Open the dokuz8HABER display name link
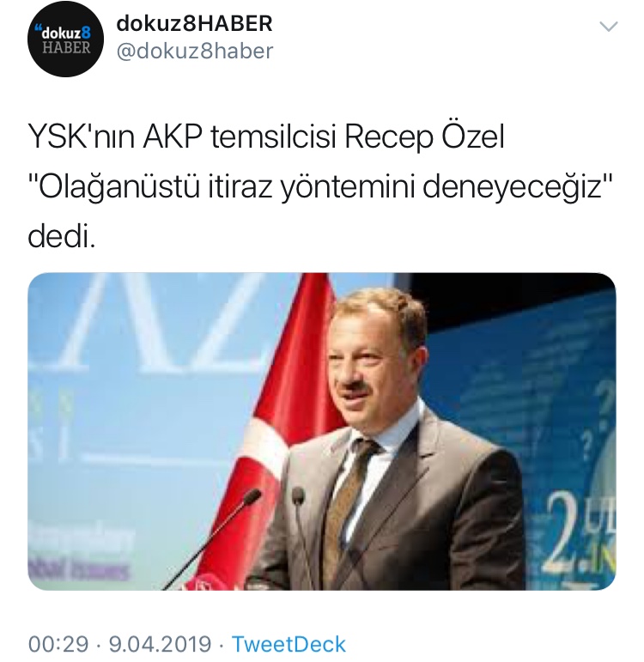 tap(194, 24)
